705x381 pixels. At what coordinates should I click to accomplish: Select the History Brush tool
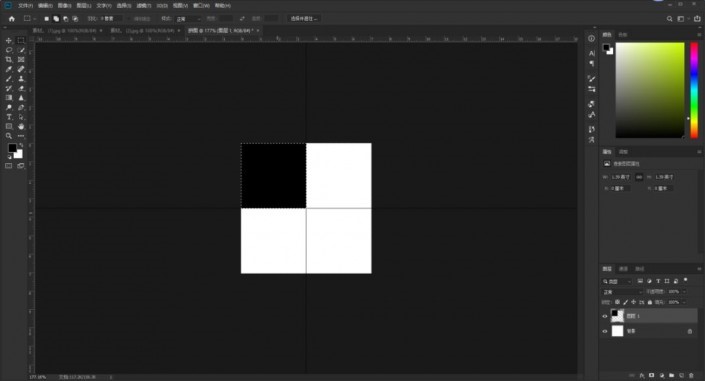click(x=9, y=88)
